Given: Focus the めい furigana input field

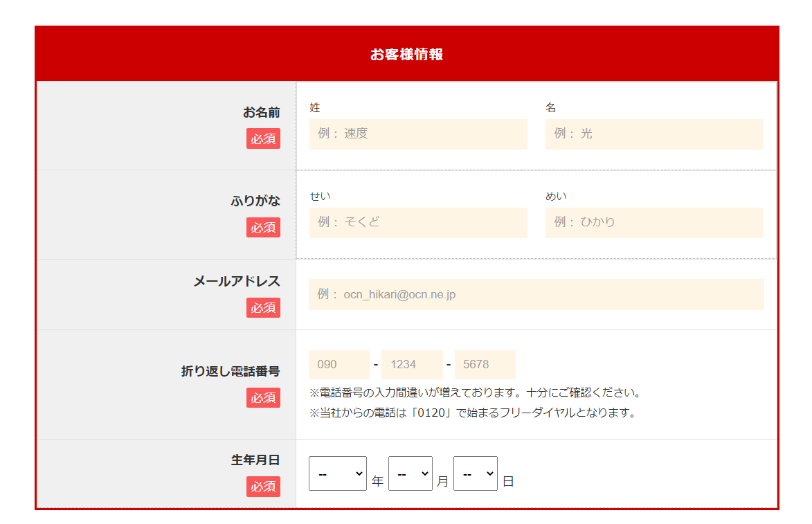Looking at the screenshot, I should (x=654, y=223).
